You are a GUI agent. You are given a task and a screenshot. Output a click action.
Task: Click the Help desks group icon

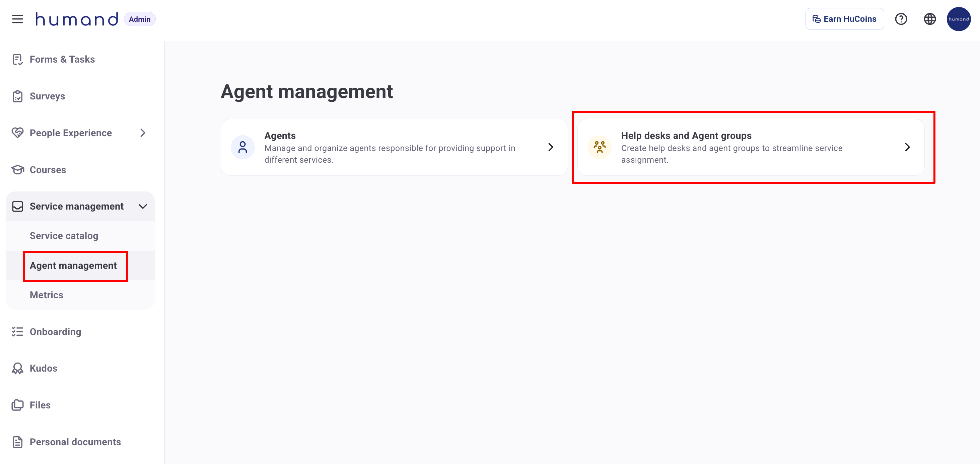click(599, 147)
